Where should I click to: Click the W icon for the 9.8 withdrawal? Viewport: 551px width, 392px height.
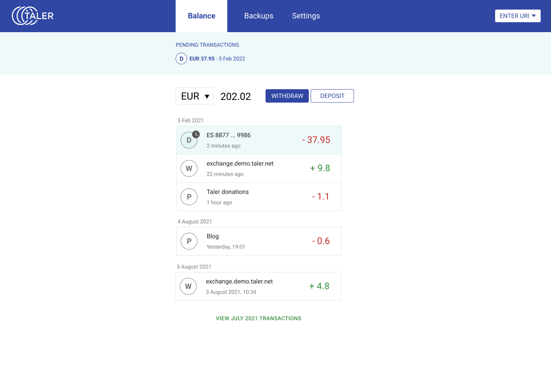tap(189, 168)
